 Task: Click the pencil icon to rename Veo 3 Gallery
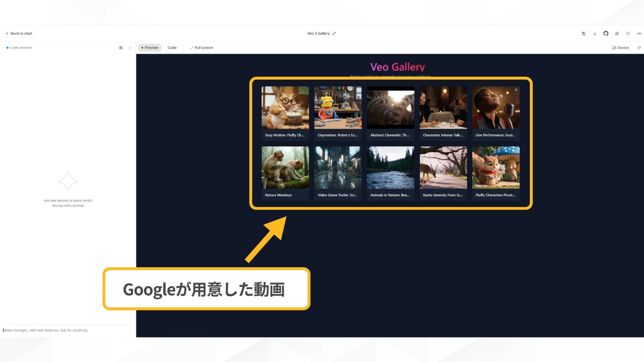click(x=334, y=34)
